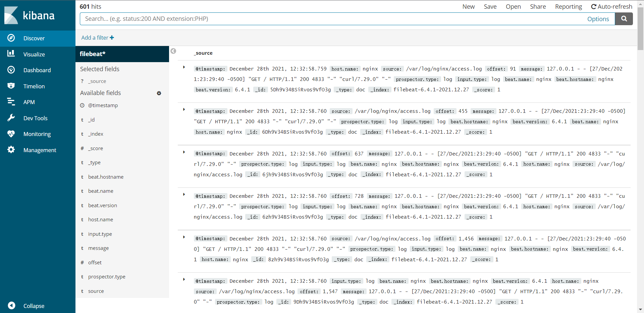Open Management gear icon

click(11, 149)
